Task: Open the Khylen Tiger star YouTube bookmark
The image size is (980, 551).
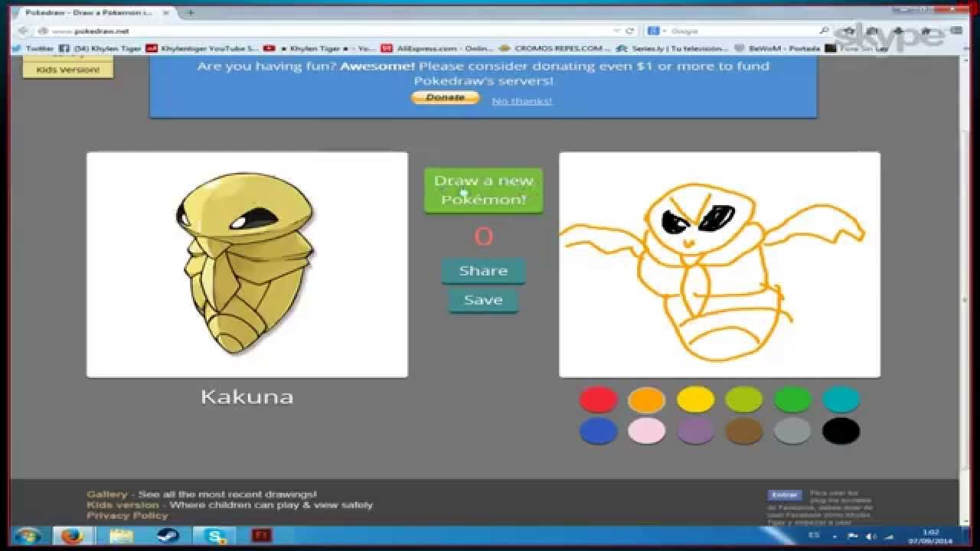Action: click(x=320, y=48)
